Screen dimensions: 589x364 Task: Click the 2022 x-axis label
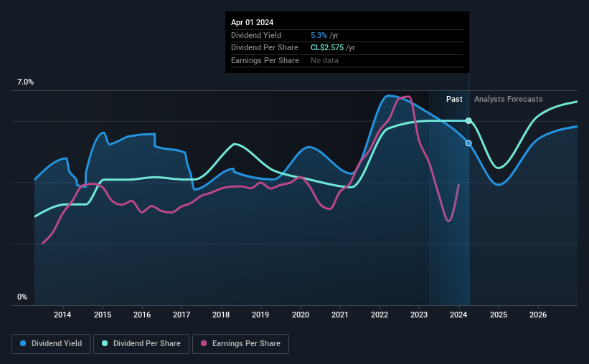coord(380,315)
